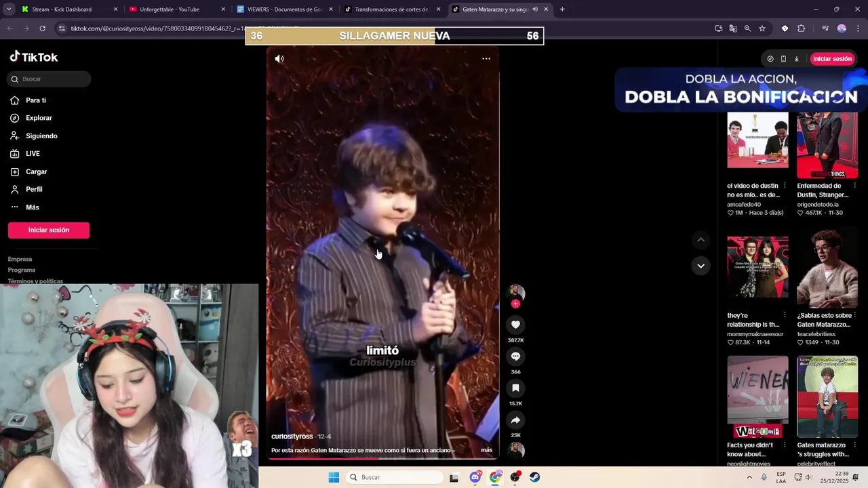Open the Términos y políticas footer link
Viewport: 868px width, 488px height.
pos(35,281)
